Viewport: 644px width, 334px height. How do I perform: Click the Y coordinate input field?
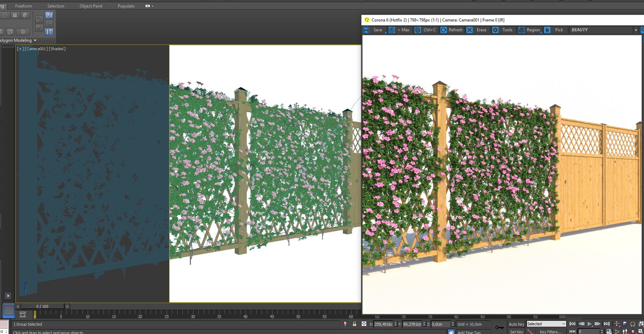point(412,324)
